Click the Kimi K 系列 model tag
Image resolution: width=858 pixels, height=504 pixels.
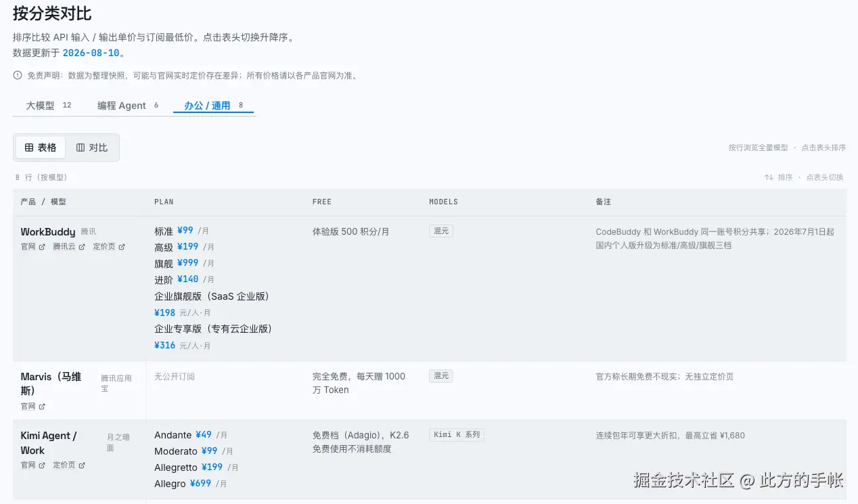coord(457,434)
